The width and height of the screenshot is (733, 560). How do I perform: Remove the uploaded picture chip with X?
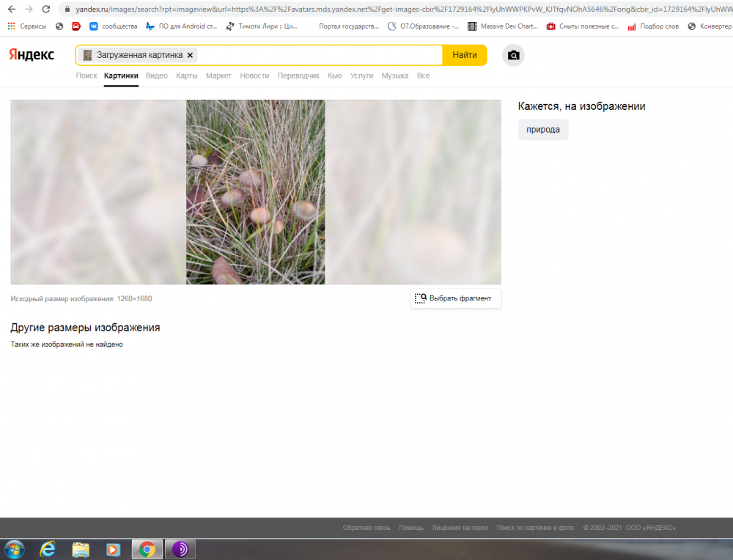point(191,55)
